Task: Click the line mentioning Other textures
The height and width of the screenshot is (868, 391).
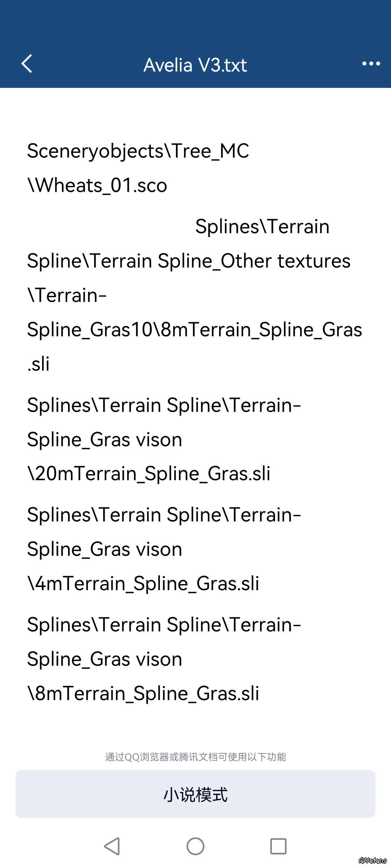Action: 189,261
